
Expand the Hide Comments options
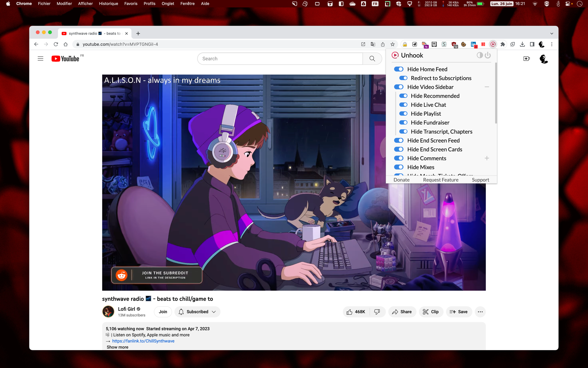click(487, 158)
